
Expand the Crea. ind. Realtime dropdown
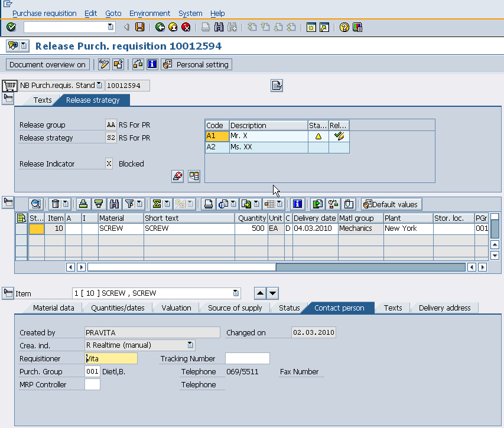(x=190, y=345)
